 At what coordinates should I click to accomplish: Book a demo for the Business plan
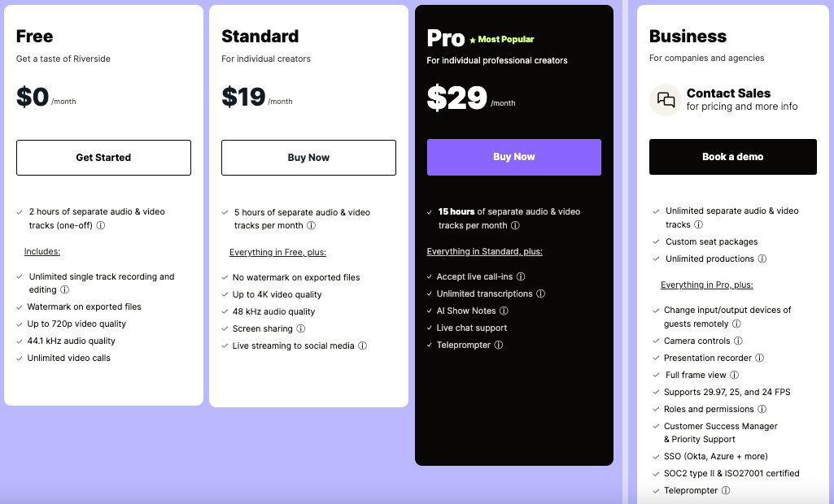tap(732, 157)
